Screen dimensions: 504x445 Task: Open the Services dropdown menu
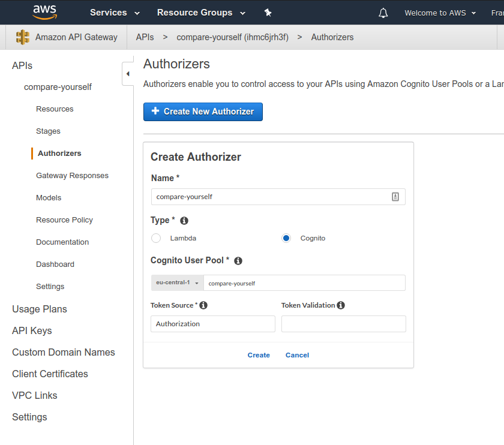point(115,13)
